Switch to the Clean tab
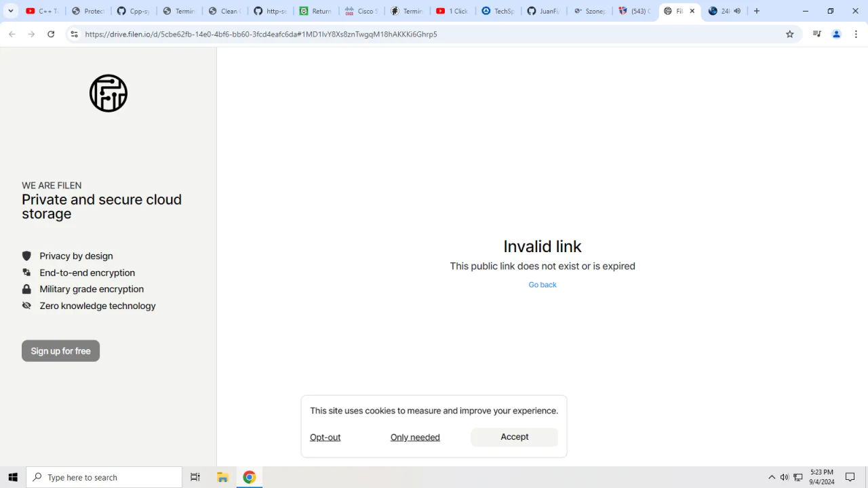The height and width of the screenshot is (488, 868). pos(225,11)
